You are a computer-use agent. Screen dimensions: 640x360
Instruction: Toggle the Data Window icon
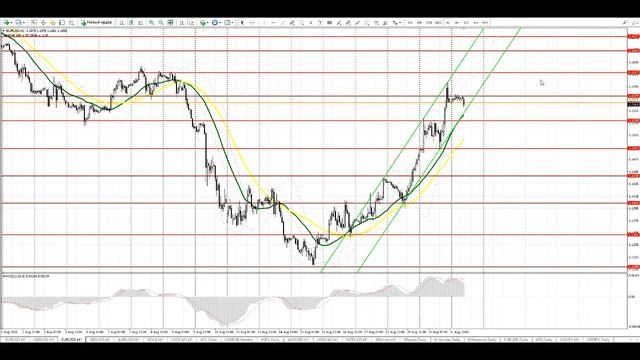[43, 22]
